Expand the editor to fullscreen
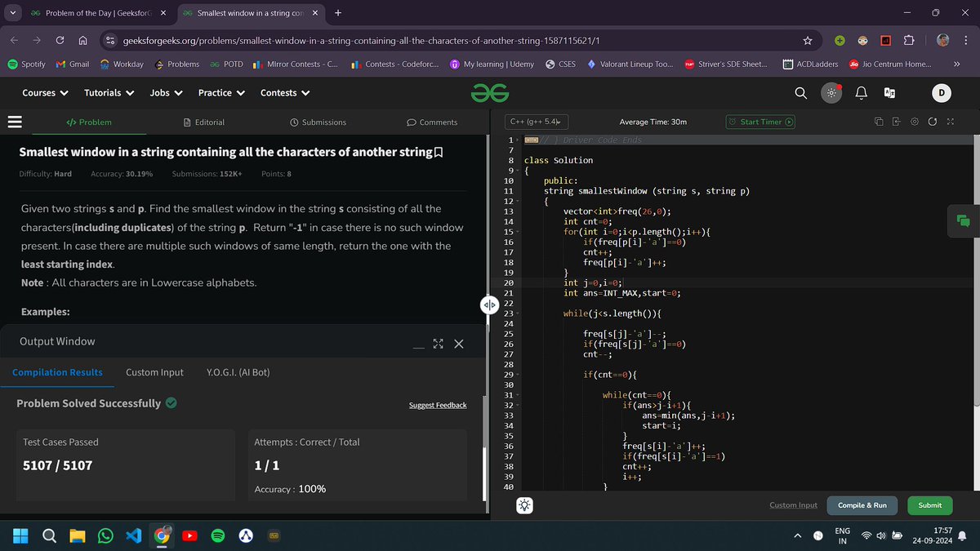 click(950, 122)
